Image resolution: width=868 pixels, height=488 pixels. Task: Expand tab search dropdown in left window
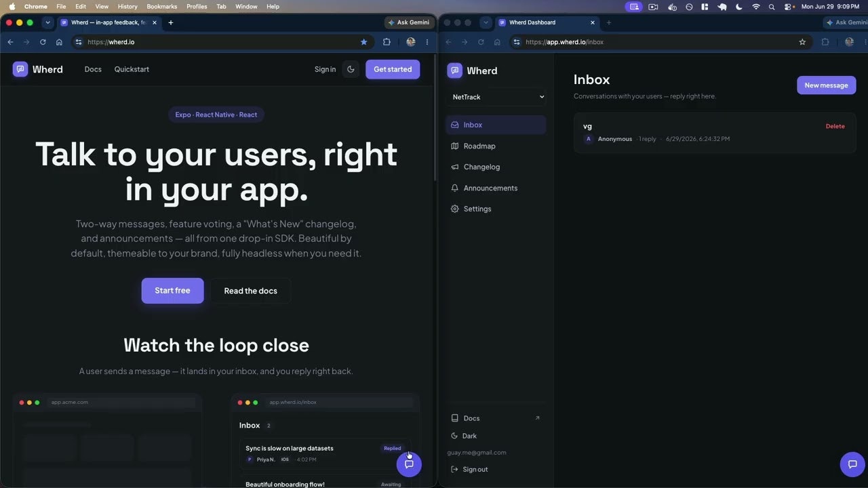tap(47, 22)
